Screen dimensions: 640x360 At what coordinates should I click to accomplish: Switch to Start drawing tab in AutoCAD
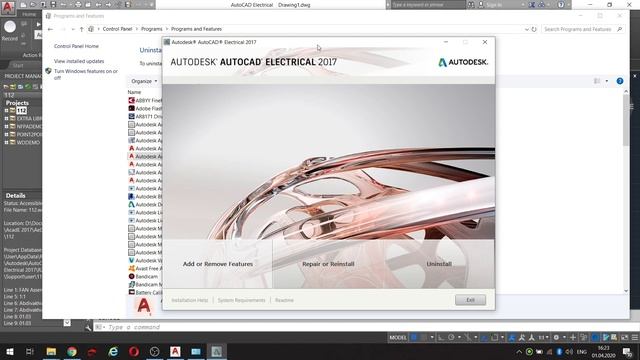pos(18,66)
